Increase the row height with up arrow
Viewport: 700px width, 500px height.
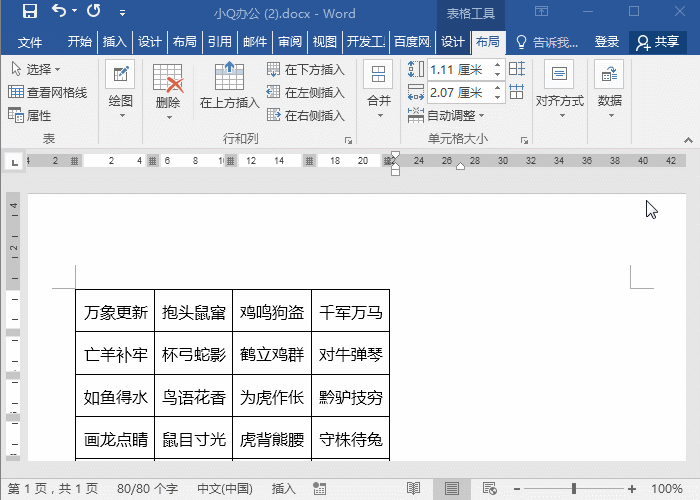tap(497, 65)
